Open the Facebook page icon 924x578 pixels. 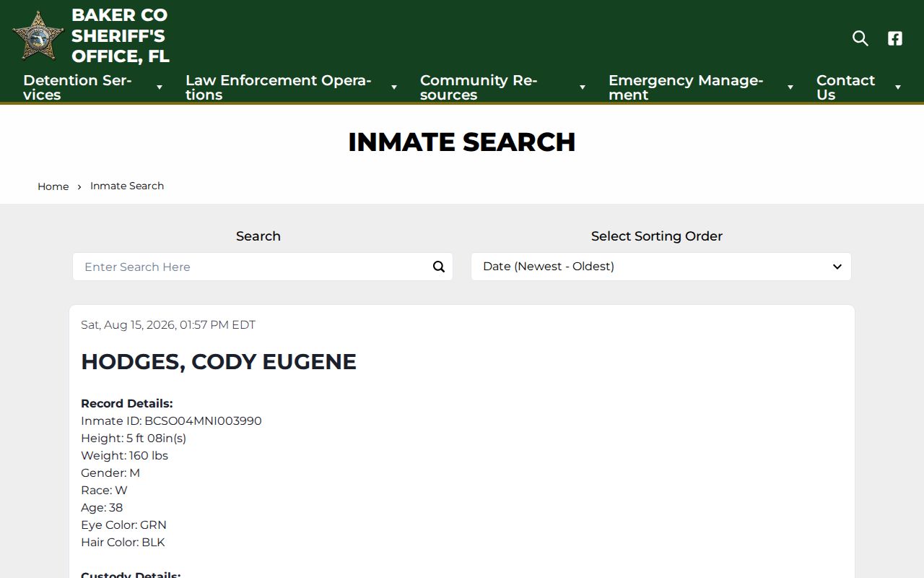point(895,38)
